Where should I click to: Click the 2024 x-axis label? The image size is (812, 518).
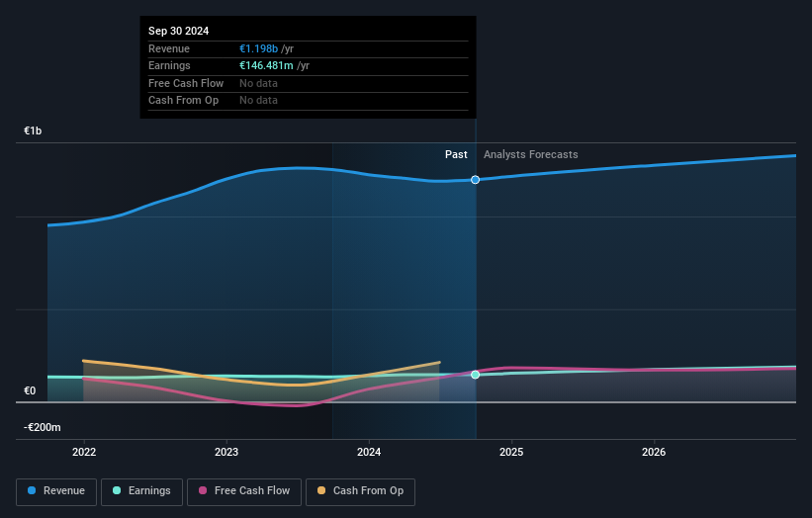369,452
